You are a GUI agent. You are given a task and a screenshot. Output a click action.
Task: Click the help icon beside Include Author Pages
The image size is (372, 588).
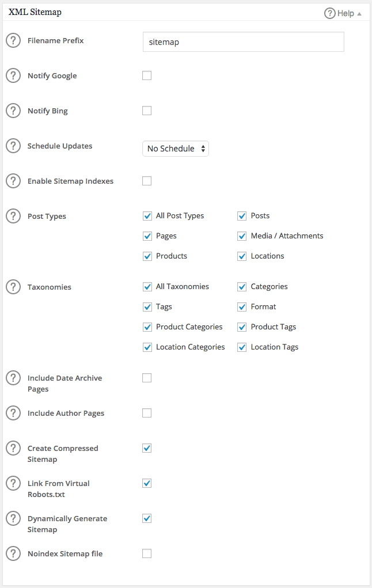point(13,413)
